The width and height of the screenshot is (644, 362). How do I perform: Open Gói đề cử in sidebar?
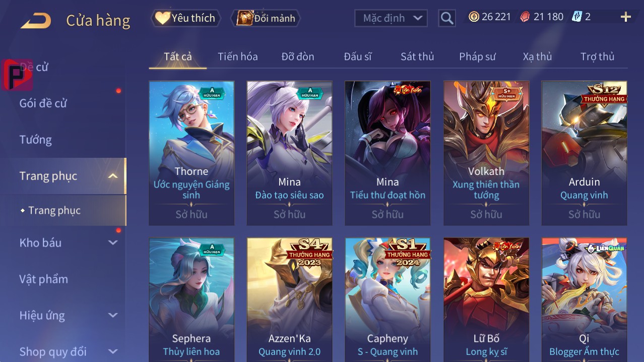tap(43, 103)
